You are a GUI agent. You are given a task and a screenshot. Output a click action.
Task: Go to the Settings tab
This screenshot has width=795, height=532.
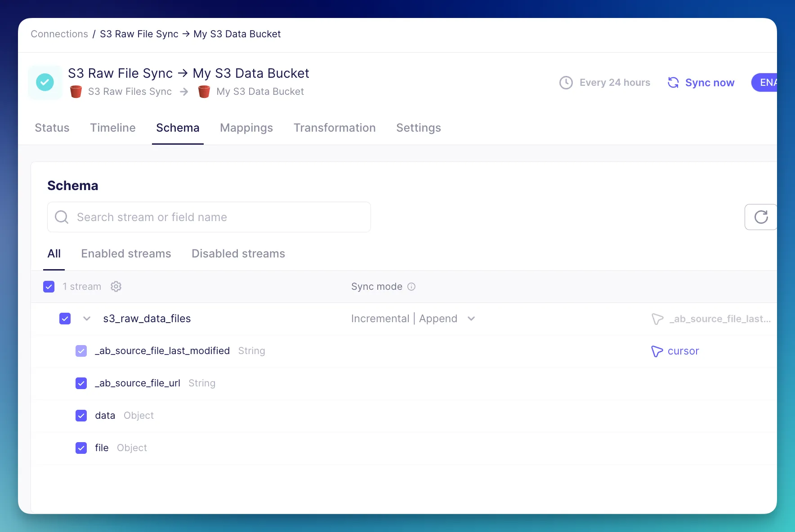pyautogui.click(x=419, y=128)
